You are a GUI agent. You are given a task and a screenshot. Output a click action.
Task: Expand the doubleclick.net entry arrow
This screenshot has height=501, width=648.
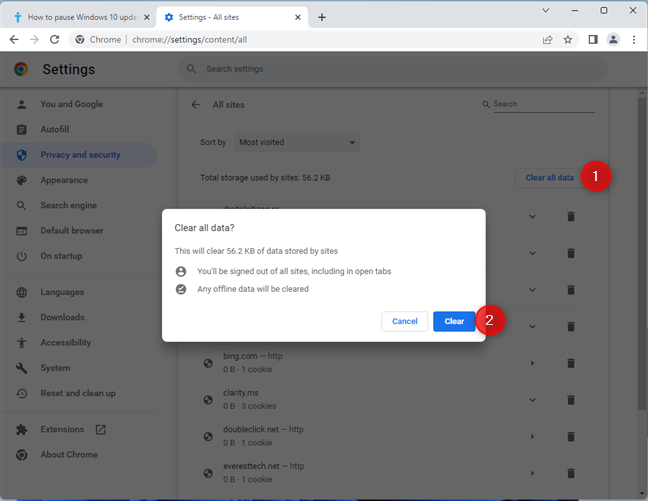532,437
